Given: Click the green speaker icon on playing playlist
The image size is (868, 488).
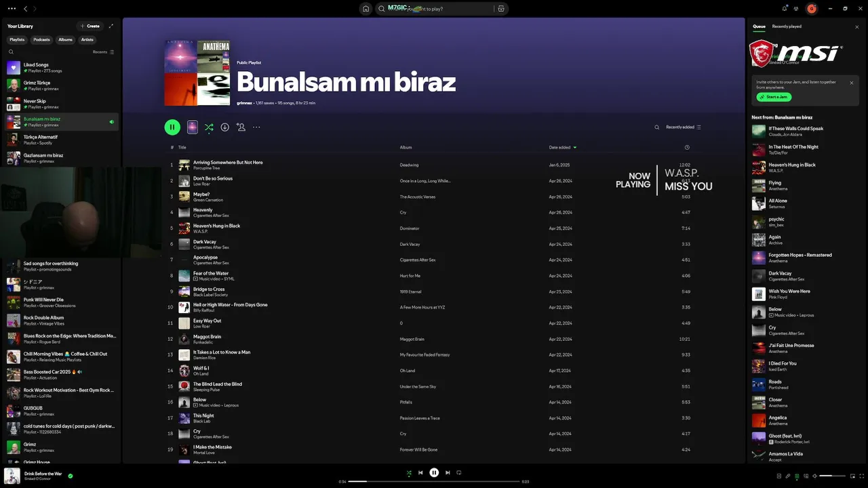Looking at the screenshot, I should (x=112, y=122).
